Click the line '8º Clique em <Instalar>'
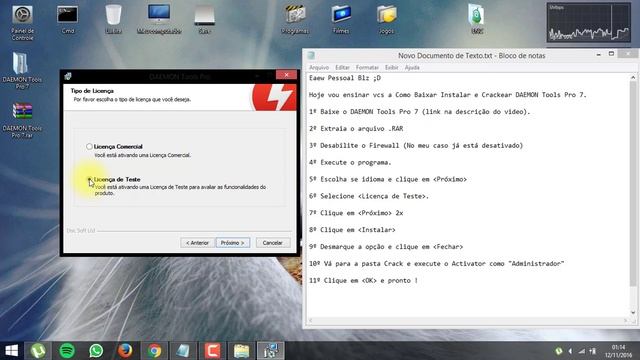This screenshot has width=640, height=360. tap(352, 230)
